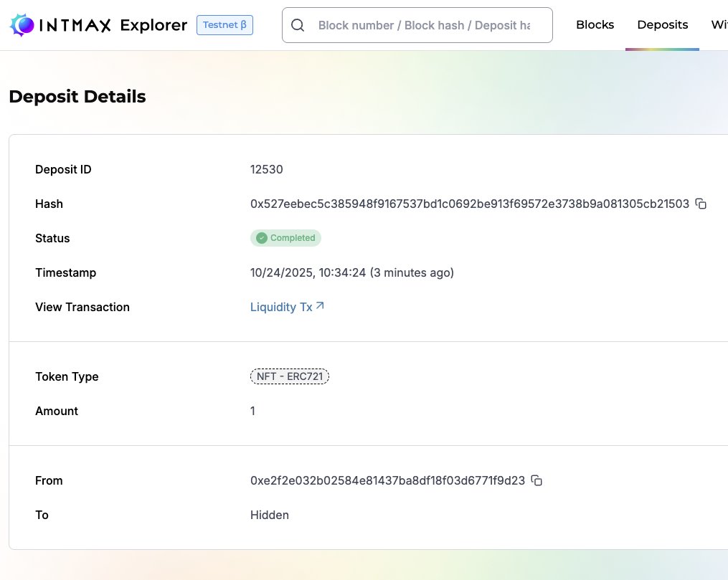Click the search magnifier icon
Viewport: 728px width, 580px height.
click(x=298, y=25)
